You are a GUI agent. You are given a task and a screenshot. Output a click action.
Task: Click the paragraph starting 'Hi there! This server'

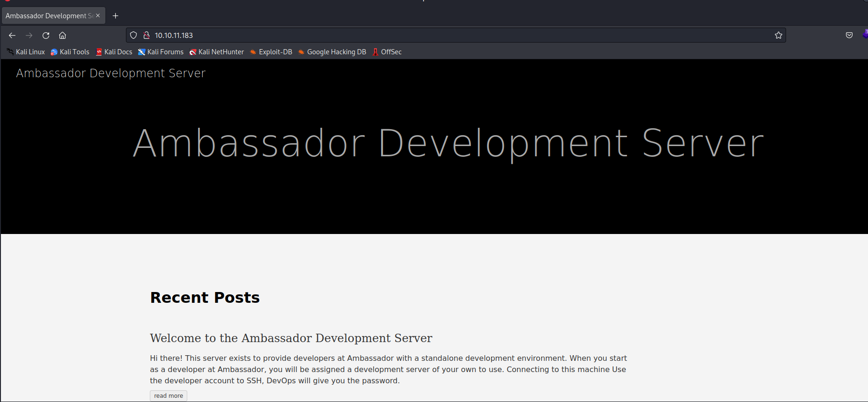point(389,369)
